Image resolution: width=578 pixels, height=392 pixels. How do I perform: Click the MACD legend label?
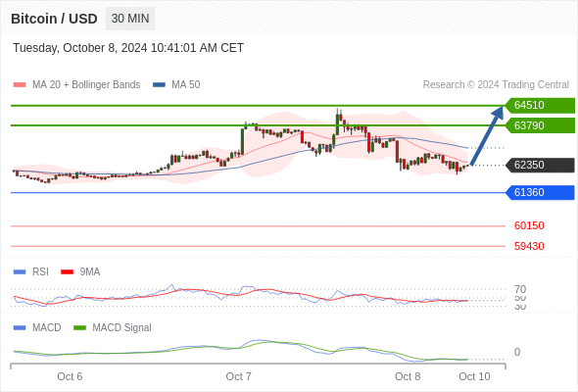46,328
